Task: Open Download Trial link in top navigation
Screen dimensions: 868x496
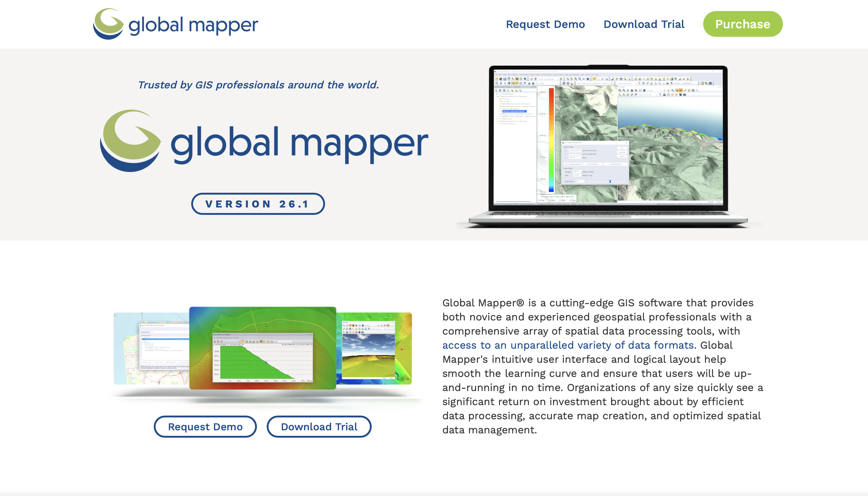Action: click(644, 24)
